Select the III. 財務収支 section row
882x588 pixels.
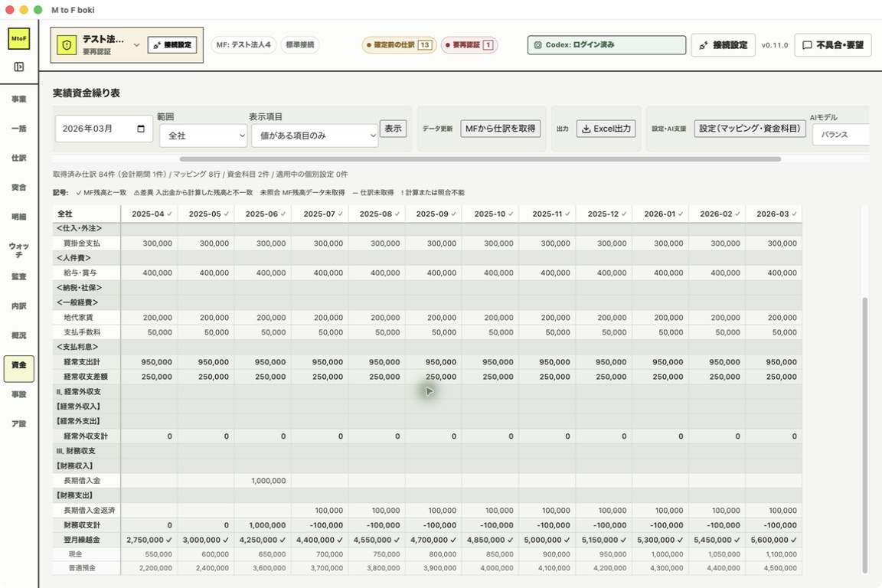click(427, 451)
